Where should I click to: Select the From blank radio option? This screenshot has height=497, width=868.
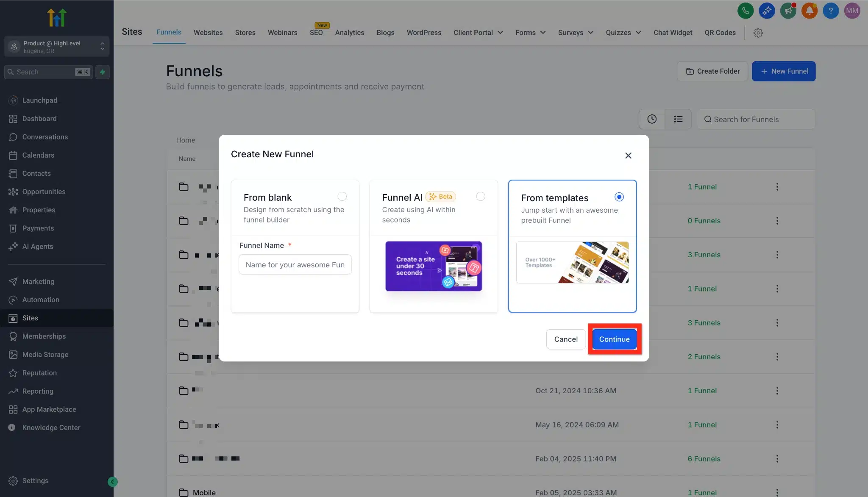(x=342, y=197)
